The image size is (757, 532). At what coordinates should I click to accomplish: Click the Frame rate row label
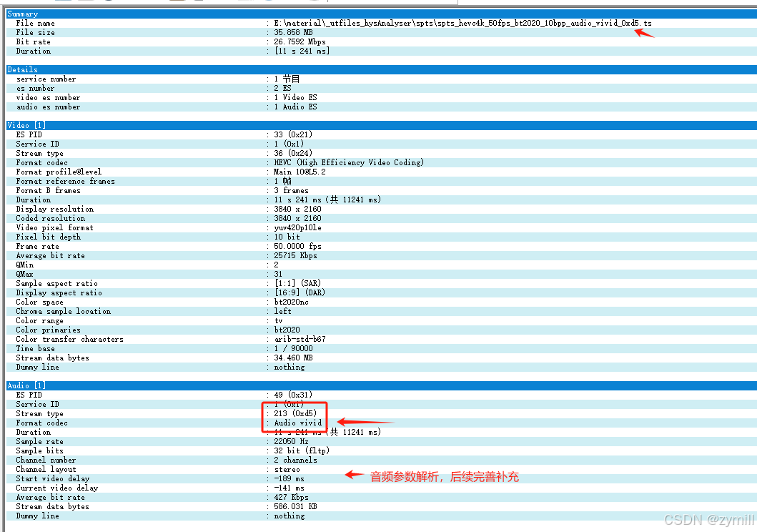(x=37, y=246)
